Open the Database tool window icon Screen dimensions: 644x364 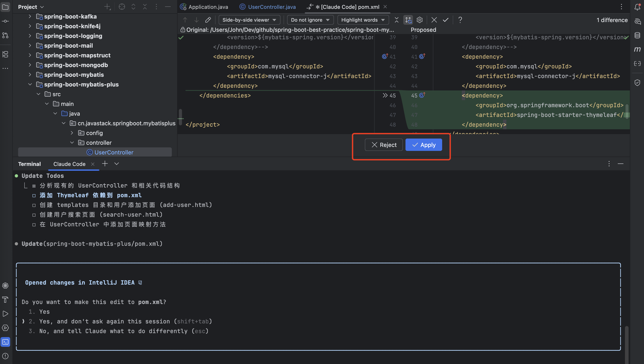coord(637,35)
